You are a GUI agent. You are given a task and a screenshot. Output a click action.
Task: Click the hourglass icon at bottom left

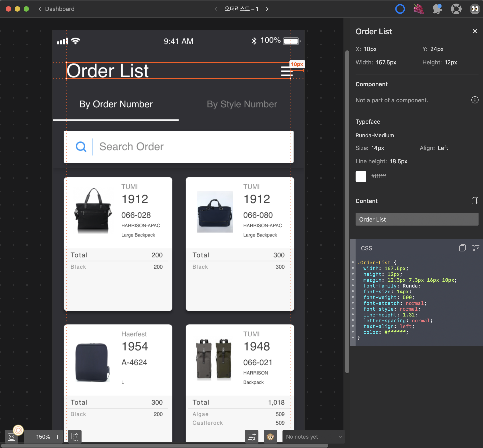(11, 437)
